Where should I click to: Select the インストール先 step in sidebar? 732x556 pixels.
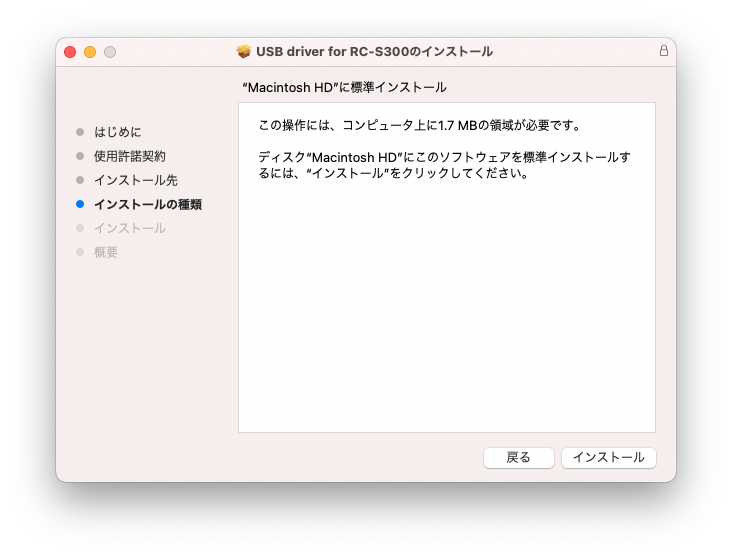[x=136, y=180]
